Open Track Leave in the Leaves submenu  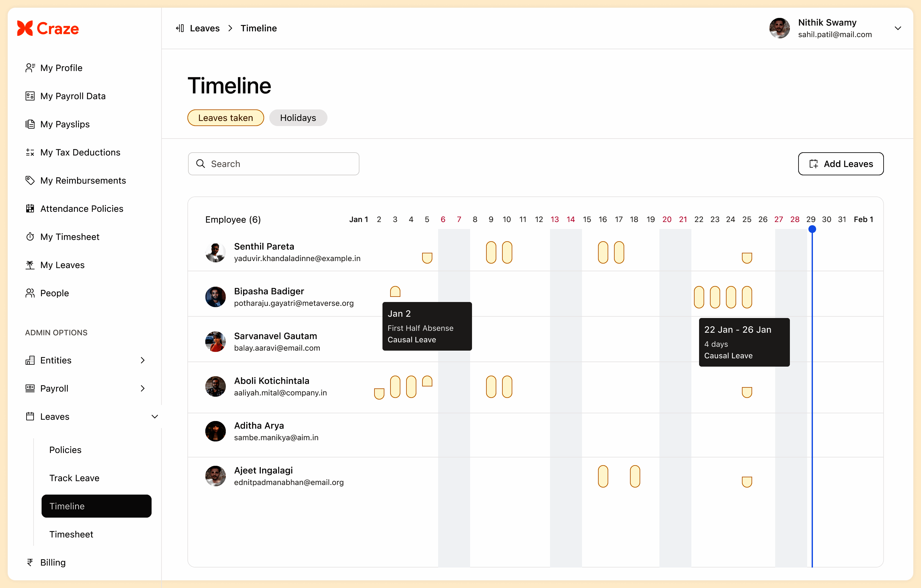point(74,478)
